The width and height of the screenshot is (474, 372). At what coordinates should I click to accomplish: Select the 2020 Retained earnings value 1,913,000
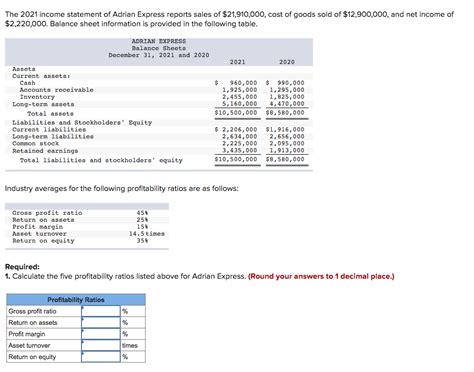[287, 150]
